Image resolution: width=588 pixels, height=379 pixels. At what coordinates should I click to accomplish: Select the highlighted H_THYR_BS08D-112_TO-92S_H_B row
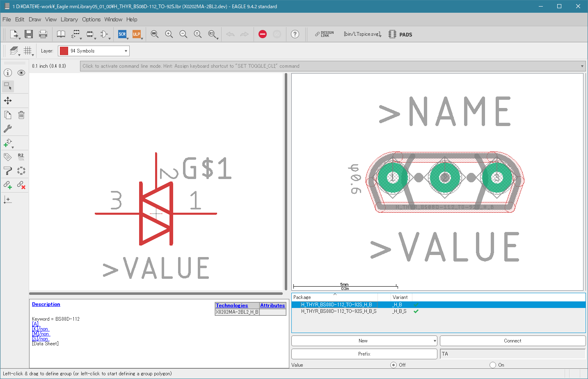[438, 305]
